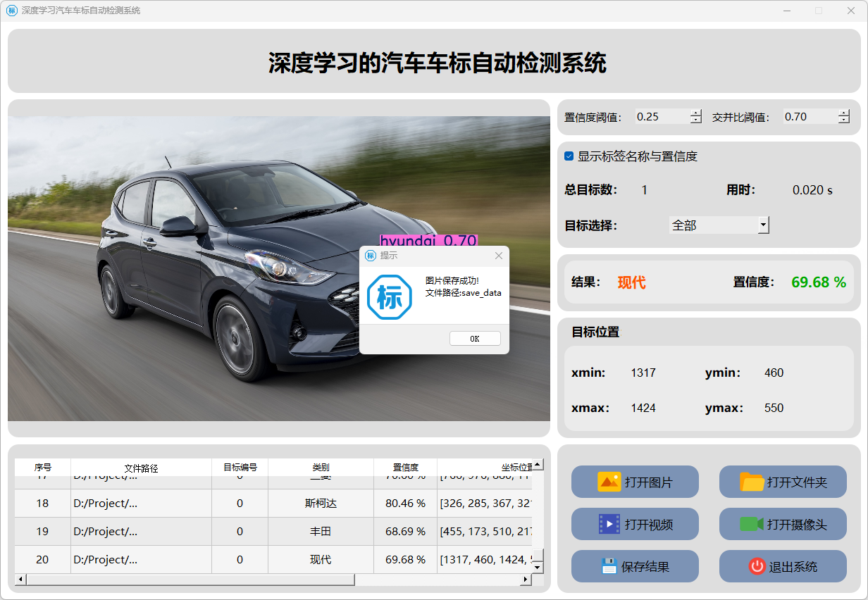Close the prompt dialog with its X icon
This screenshot has height=600, width=868.
pos(499,256)
